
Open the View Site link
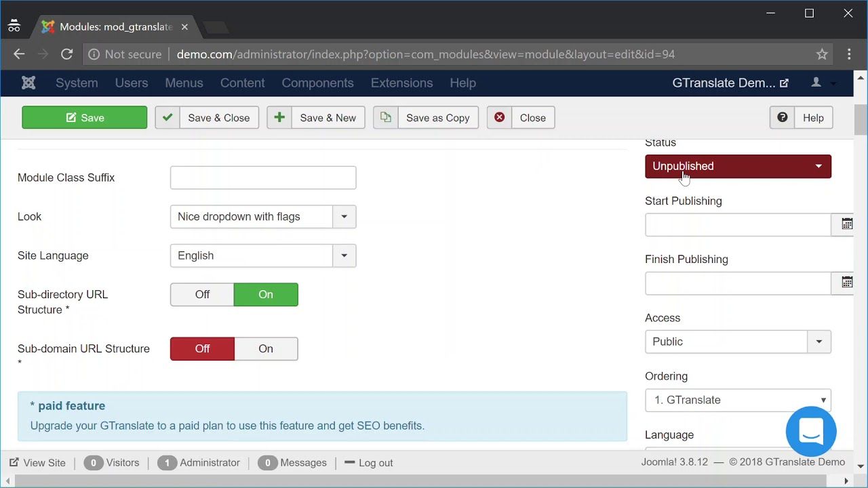point(38,463)
